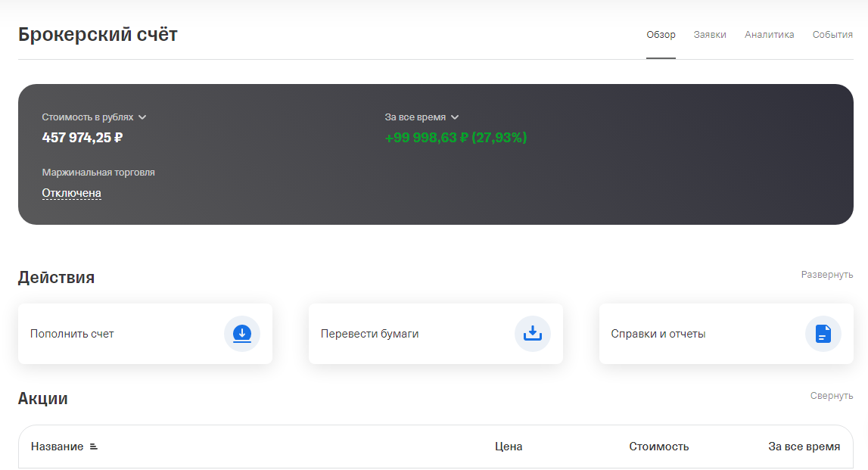Open the За все время period dropdown
The height and width of the screenshot is (470, 868).
point(419,117)
